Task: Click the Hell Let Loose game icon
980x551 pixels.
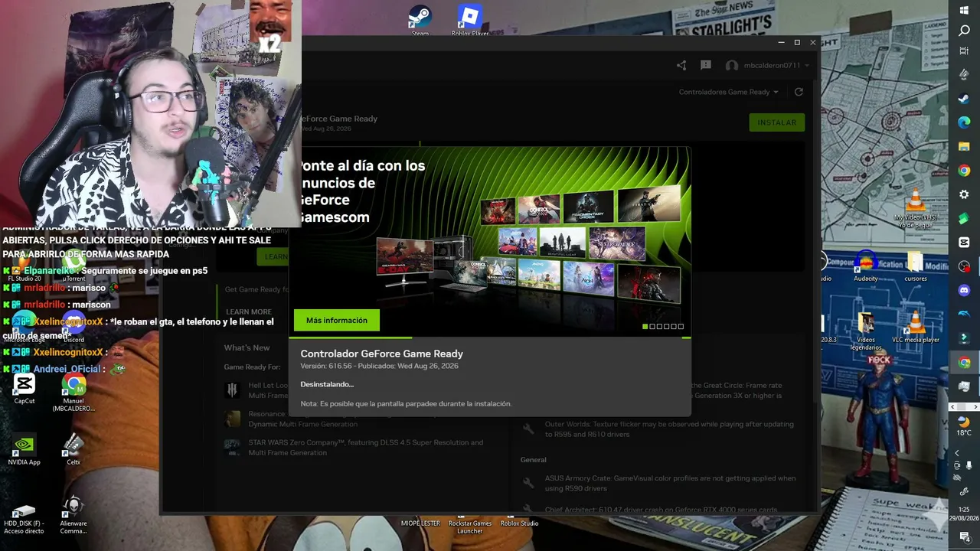Action: [232, 390]
